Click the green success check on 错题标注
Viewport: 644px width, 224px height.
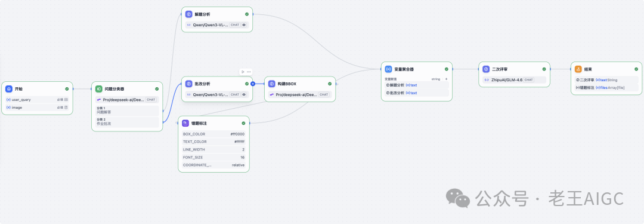point(243,122)
